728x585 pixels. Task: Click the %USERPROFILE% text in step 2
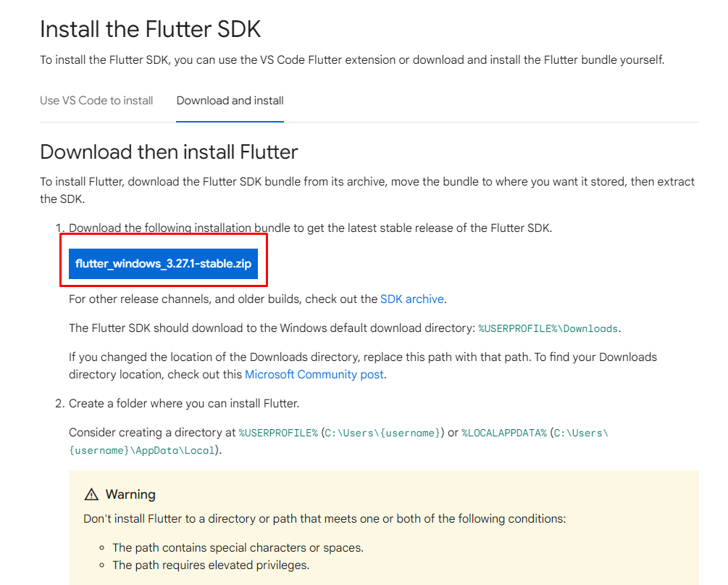click(x=278, y=433)
